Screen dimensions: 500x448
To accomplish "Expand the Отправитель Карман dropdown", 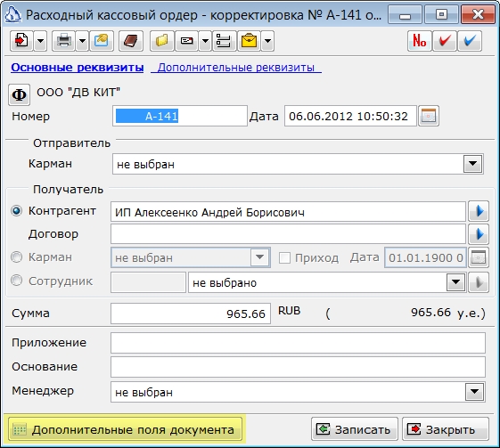I will 472,164.
